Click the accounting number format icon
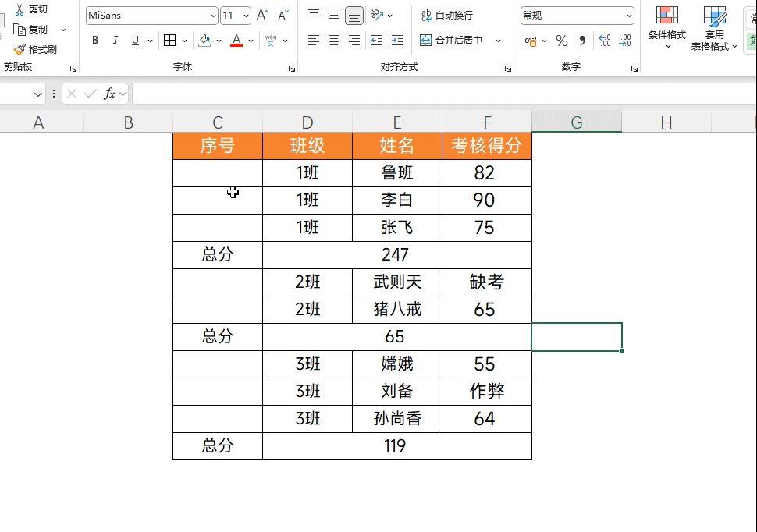 click(530, 41)
